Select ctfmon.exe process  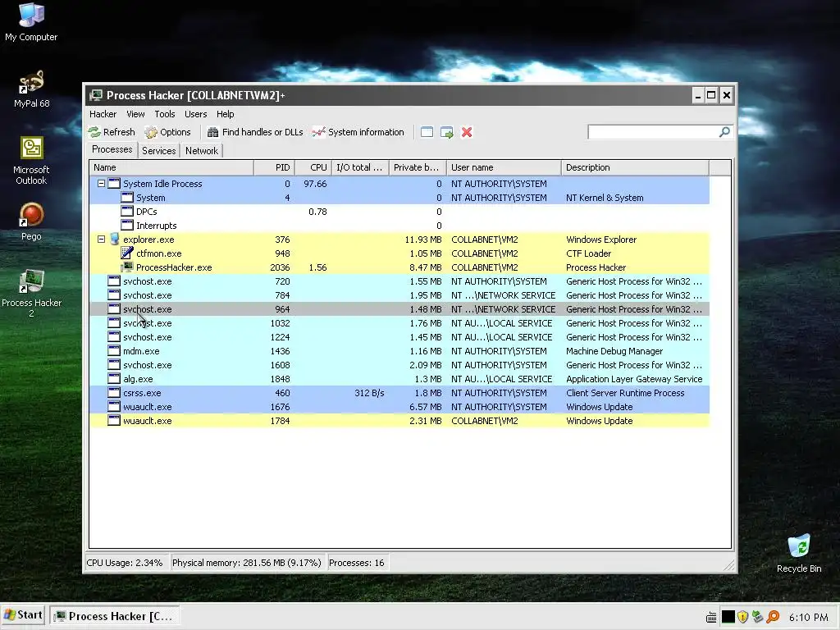pyautogui.click(x=399, y=253)
